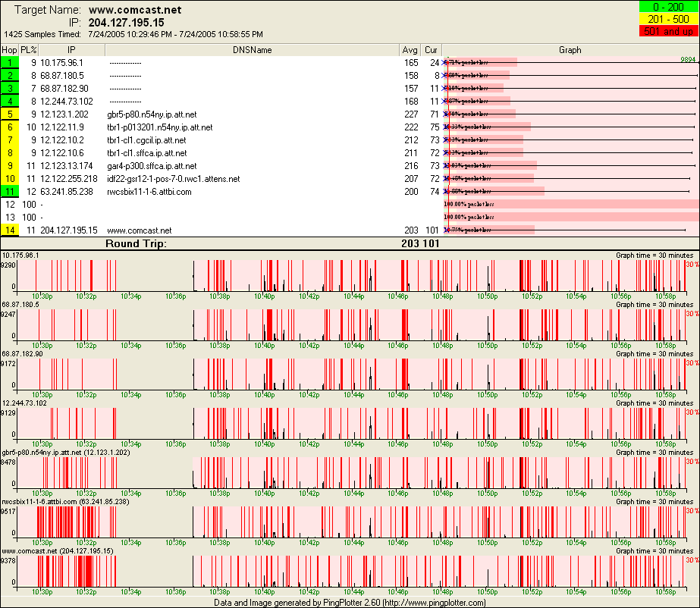This screenshot has width=700, height=608.
Task: Select hop 3 green number cell
Action: (10, 89)
